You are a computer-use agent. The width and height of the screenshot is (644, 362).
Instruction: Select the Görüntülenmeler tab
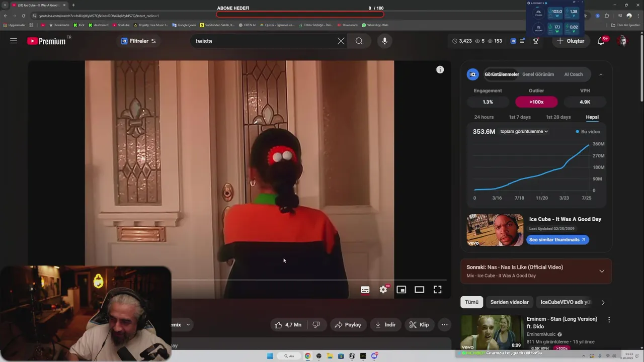point(502,74)
